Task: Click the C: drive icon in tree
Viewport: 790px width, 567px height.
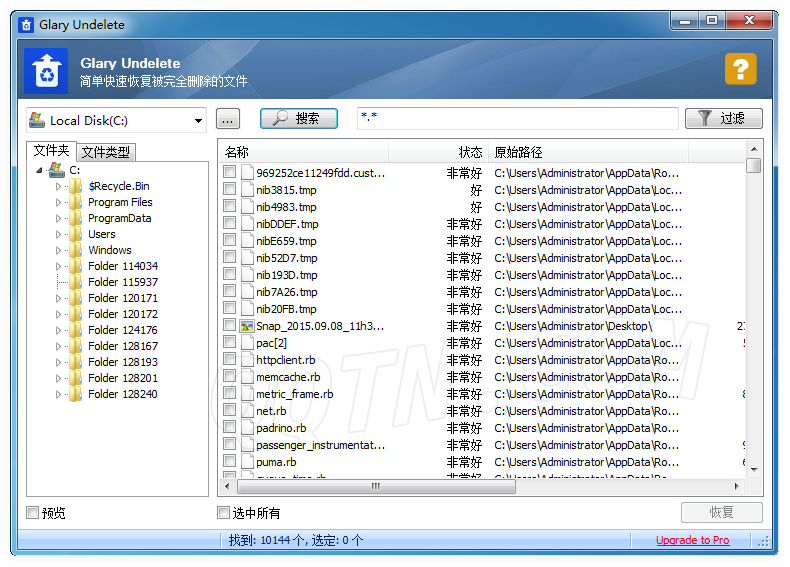Action: click(x=56, y=170)
